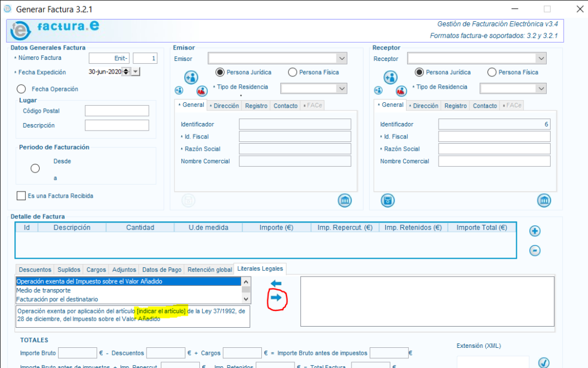
Task: Click the Fecha Expedición date spinner arrows
Action: pyautogui.click(x=126, y=71)
